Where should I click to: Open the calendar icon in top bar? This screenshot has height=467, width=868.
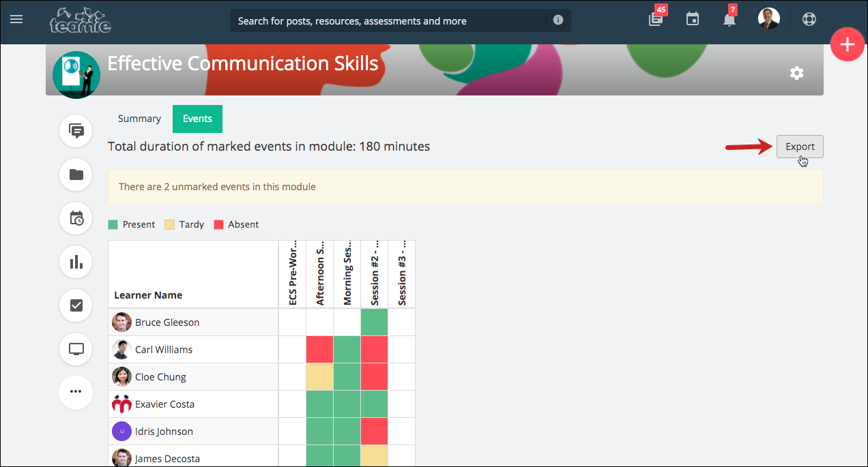pos(693,19)
